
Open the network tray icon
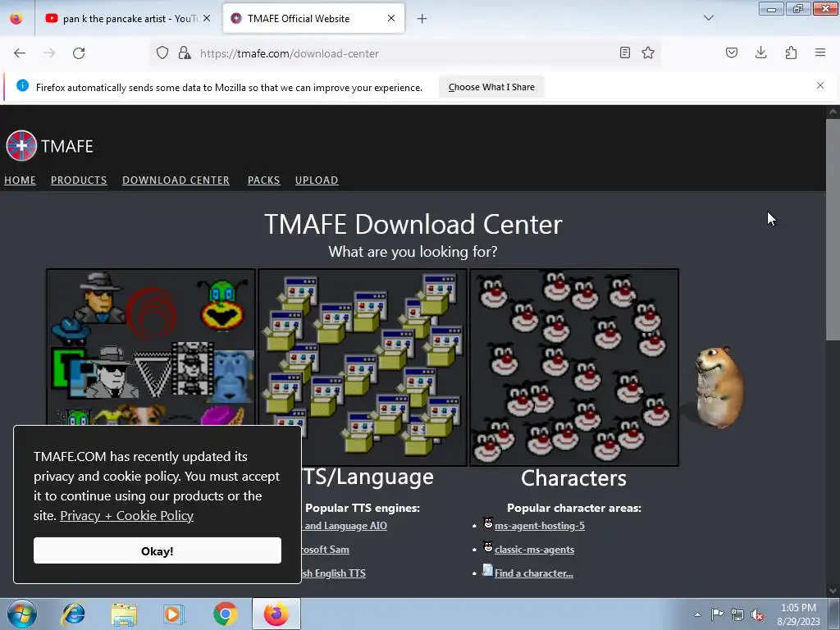click(737, 614)
